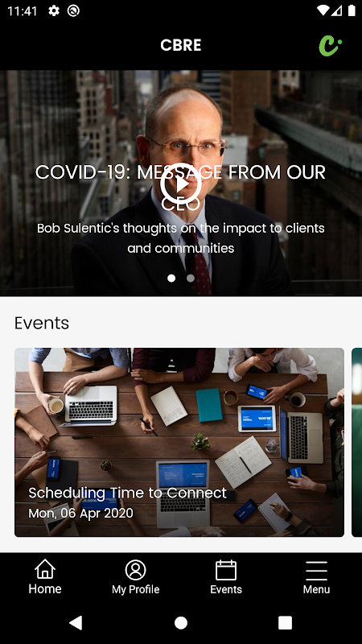Click the COVID-19 message headline text
The image size is (362, 644).
click(x=180, y=188)
